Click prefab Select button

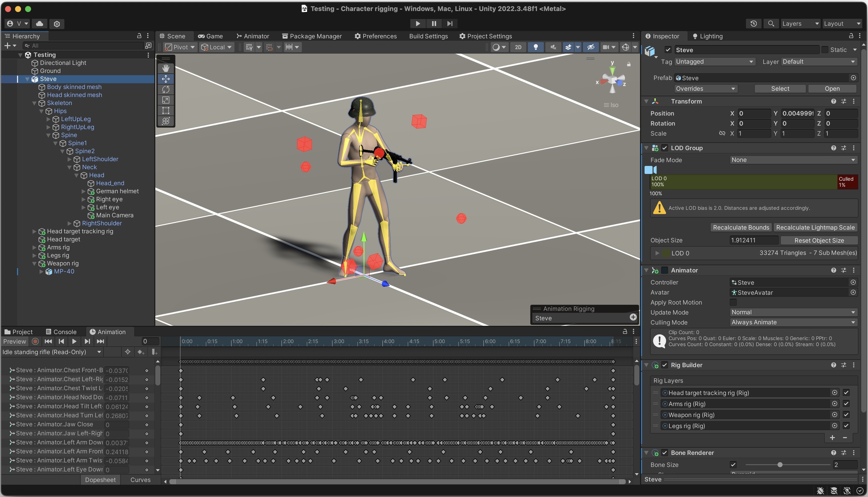point(780,89)
